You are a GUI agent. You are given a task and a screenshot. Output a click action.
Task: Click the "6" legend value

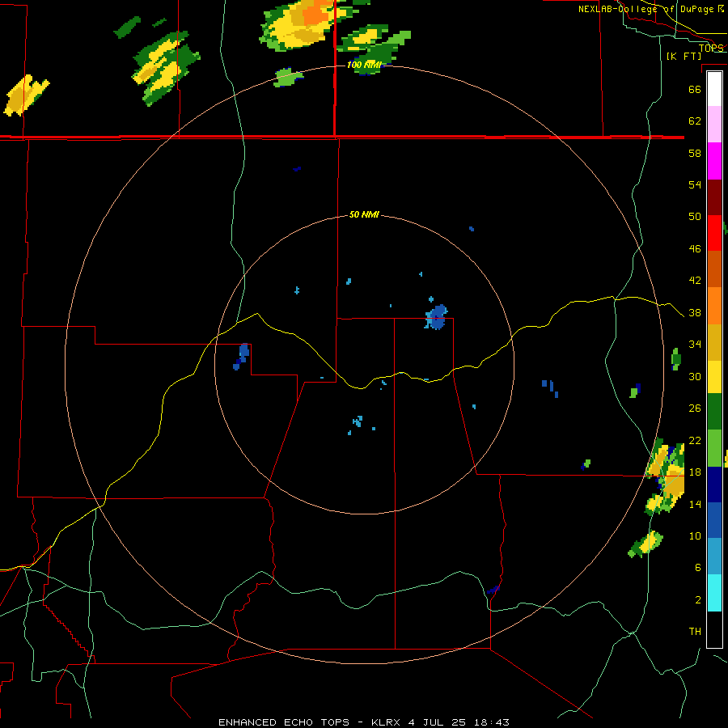coord(698,567)
